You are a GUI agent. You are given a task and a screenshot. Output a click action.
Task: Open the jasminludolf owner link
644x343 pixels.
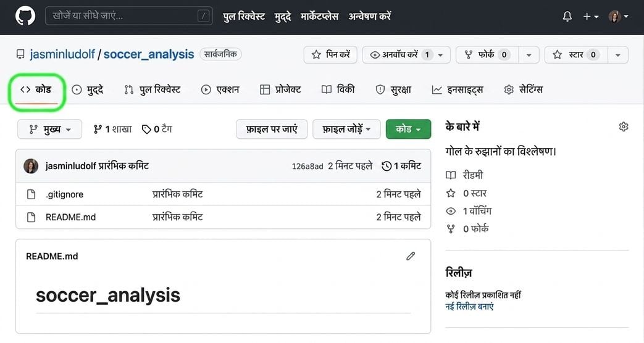[62, 54]
